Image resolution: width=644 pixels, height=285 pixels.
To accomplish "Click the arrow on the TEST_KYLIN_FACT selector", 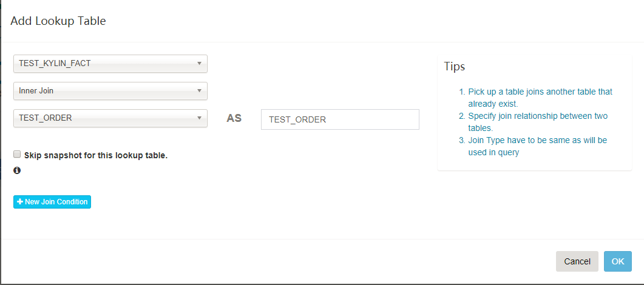I will tap(199, 64).
